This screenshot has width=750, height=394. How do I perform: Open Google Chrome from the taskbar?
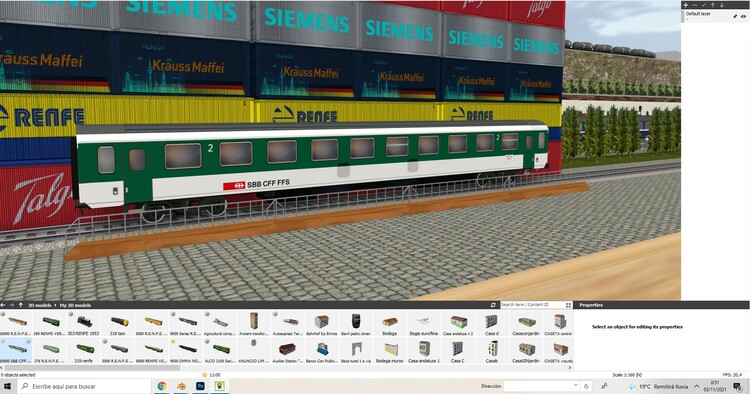(x=162, y=386)
